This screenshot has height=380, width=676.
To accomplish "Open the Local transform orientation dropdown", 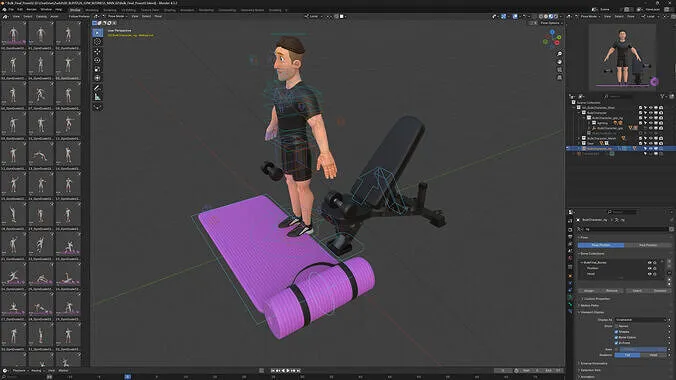I will click(x=313, y=16).
